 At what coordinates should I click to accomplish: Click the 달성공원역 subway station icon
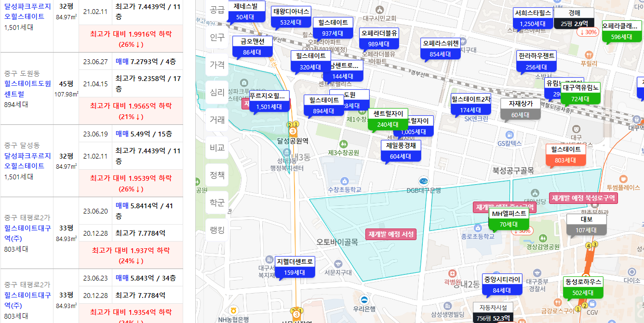[x=293, y=132]
